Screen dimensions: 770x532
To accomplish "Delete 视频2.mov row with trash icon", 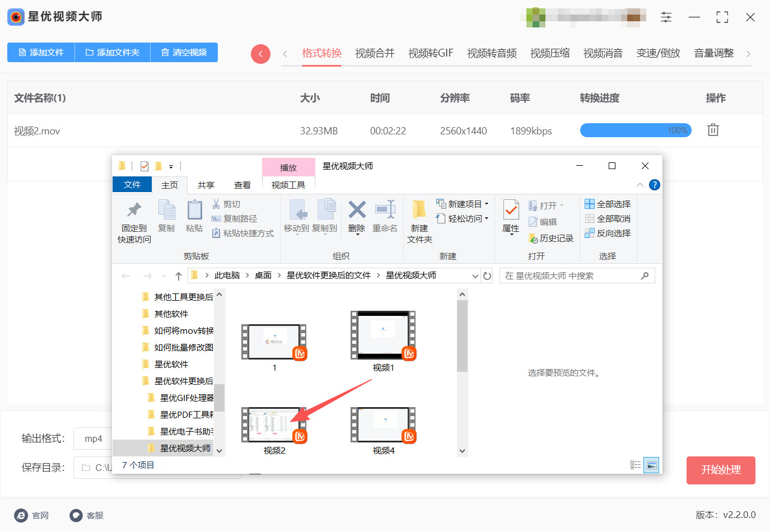I will [712, 130].
